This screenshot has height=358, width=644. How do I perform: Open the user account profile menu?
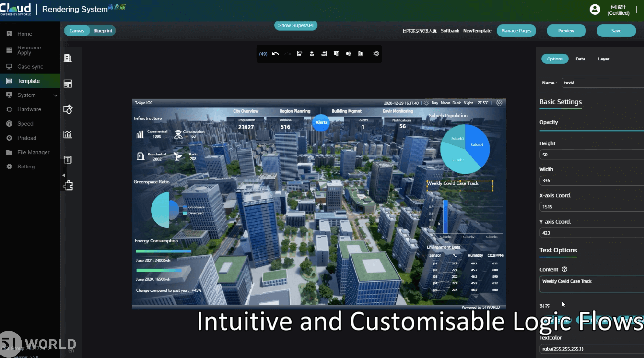click(595, 10)
